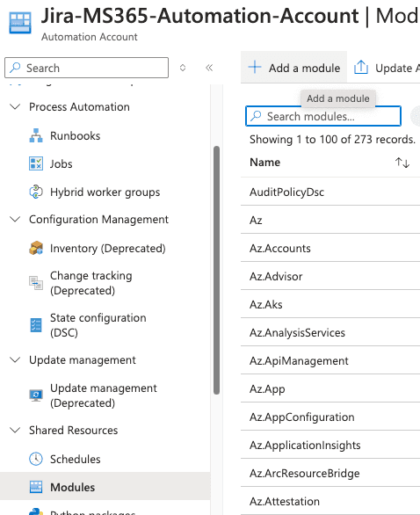Select Modules in the sidebar
Viewport: 420px width, 515px height.
click(105, 487)
